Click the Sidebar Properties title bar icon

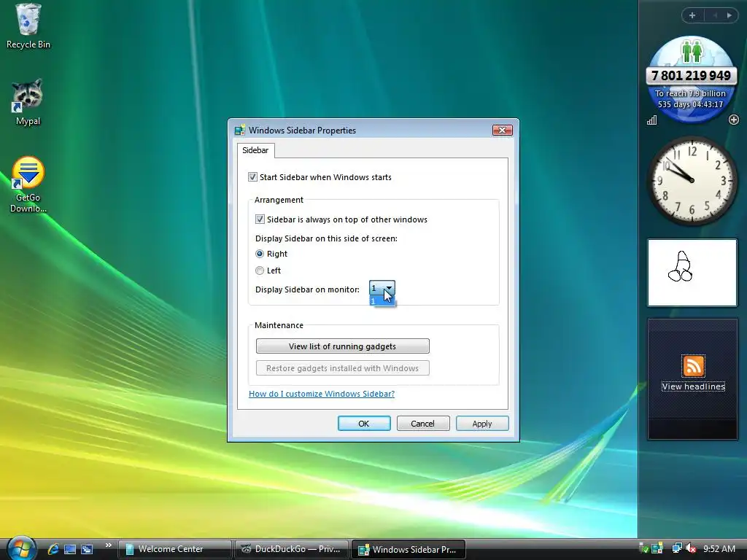click(x=240, y=131)
